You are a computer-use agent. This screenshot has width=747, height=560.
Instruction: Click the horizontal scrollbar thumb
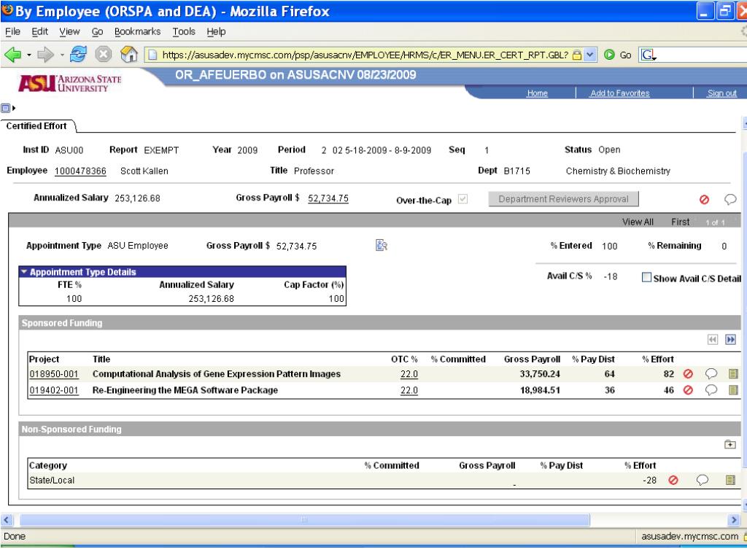click(304, 519)
